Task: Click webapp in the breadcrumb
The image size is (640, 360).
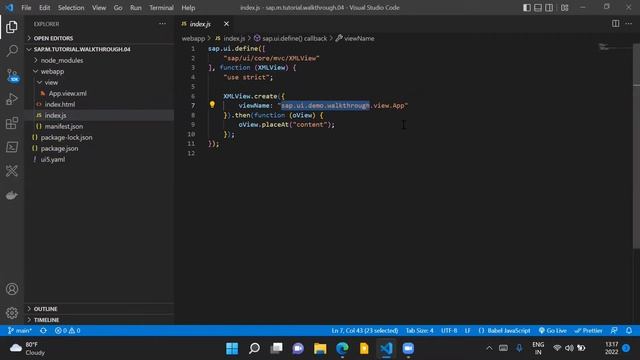Action: 193,38
